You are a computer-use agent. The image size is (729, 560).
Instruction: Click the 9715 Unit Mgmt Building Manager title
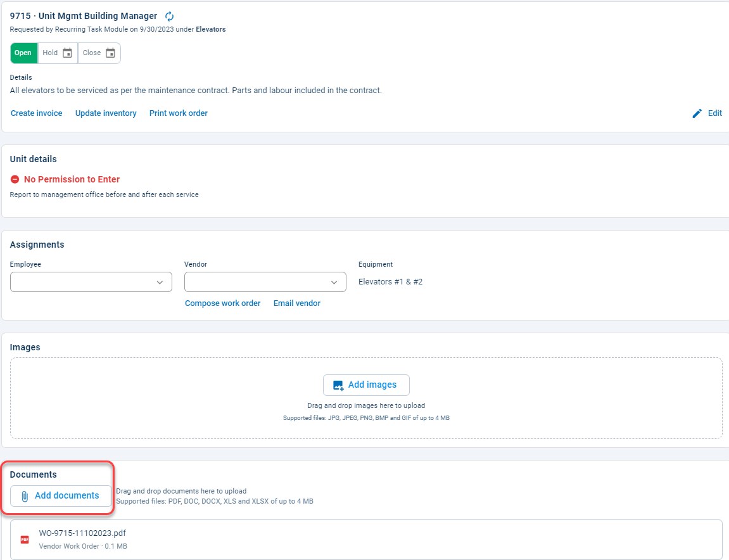pyautogui.click(x=84, y=16)
